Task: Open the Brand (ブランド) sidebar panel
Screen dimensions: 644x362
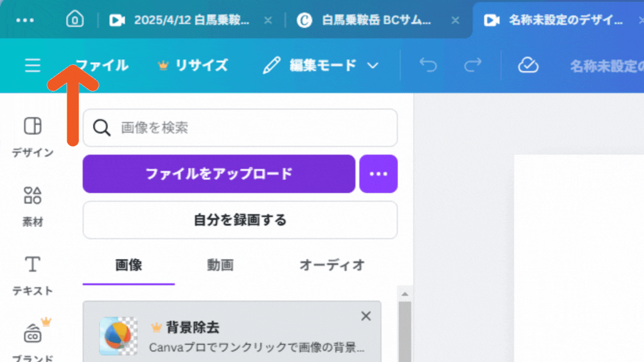Action: (x=32, y=340)
